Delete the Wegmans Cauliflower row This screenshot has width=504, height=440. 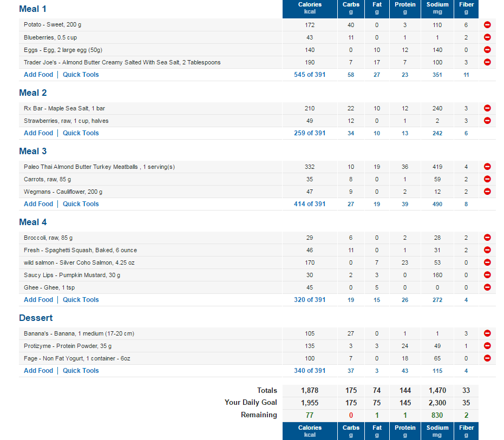click(x=487, y=192)
